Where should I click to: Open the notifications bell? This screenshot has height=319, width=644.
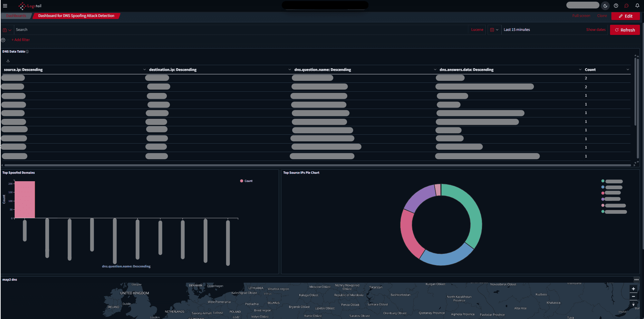coord(637,6)
